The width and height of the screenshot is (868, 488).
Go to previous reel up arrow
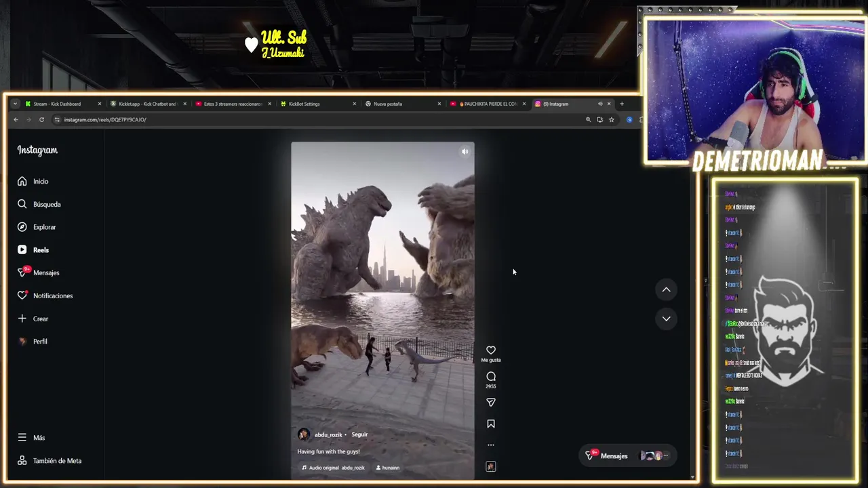pos(666,289)
